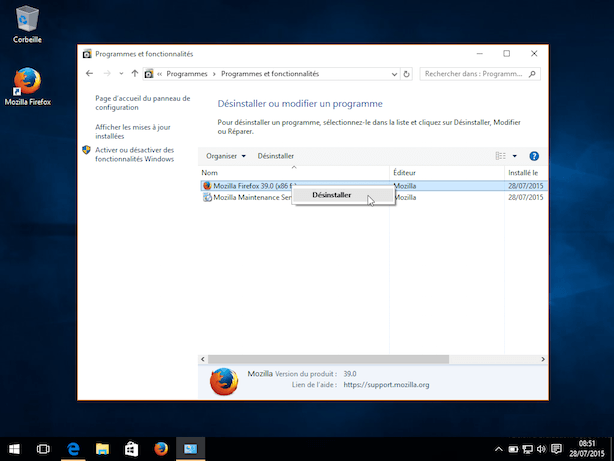The width and height of the screenshot is (614, 461).
Task: Click the Programmes breadcrumb segment
Action: pos(187,74)
